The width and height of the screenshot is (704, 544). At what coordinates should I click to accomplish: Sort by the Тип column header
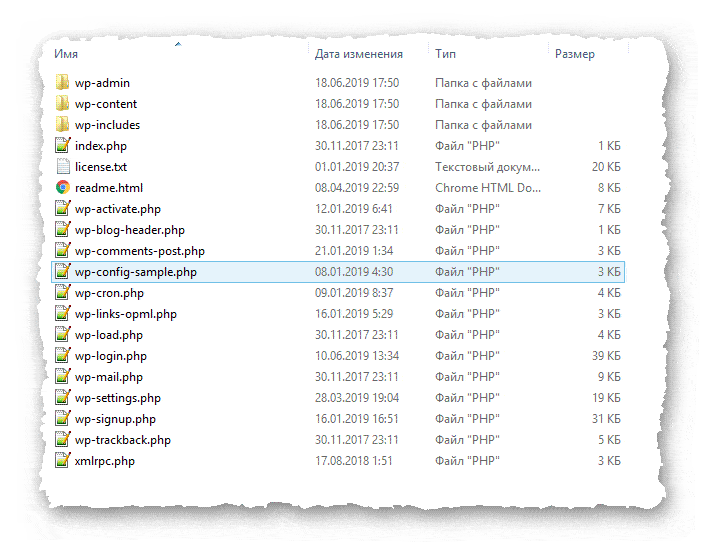point(445,54)
